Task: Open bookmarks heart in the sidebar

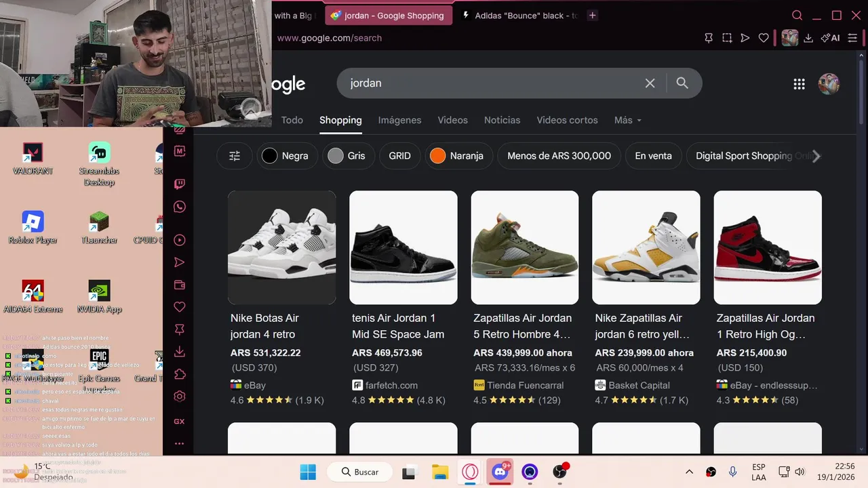Action: 180,307
